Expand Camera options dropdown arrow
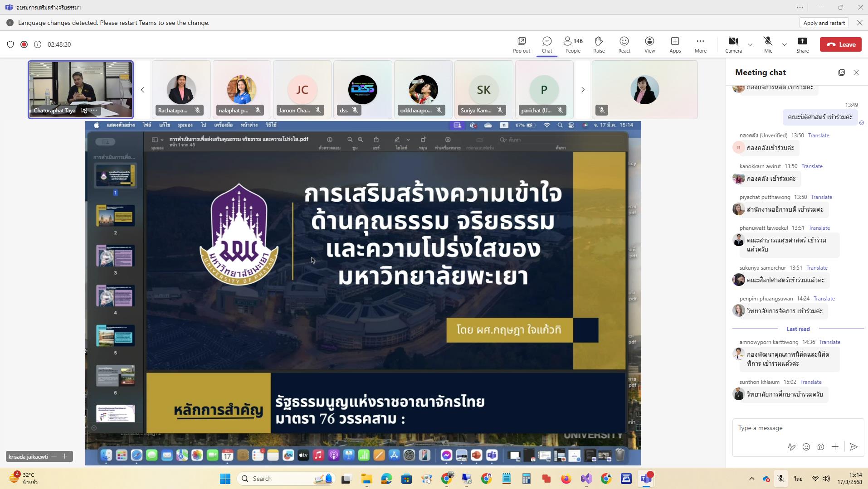Viewport: 868px width, 489px height. [750, 44]
